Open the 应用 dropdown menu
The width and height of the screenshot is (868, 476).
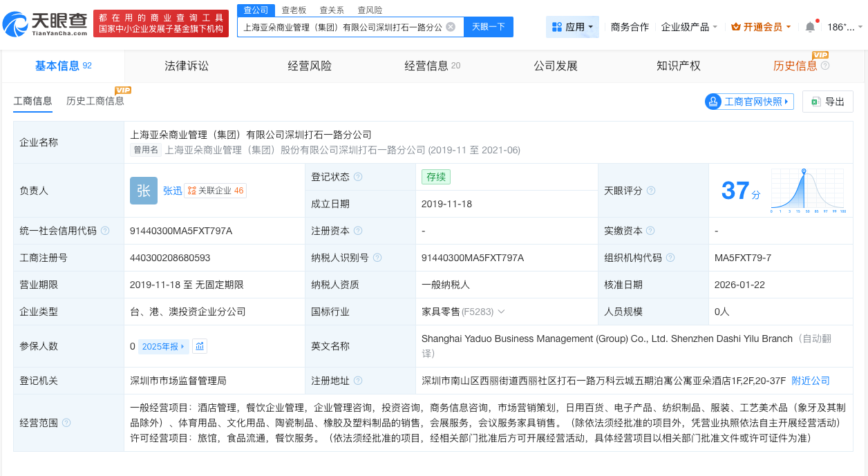(x=572, y=27)
